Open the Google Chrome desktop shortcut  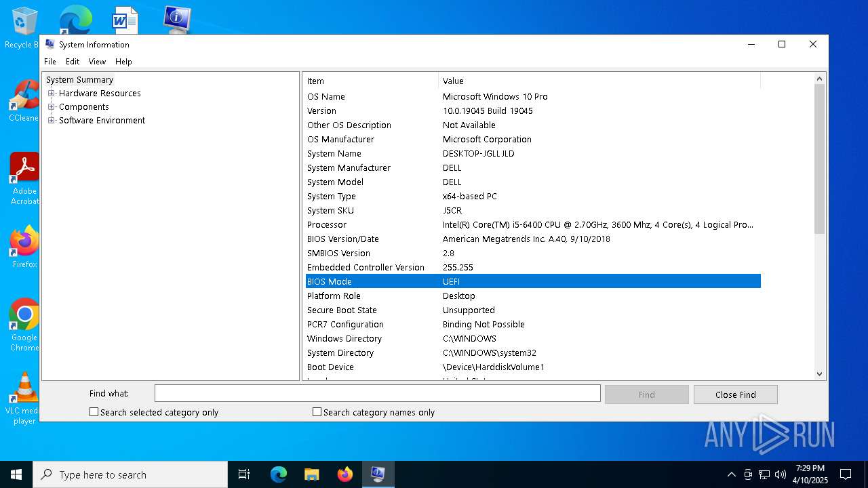click(x=24, y=325)
